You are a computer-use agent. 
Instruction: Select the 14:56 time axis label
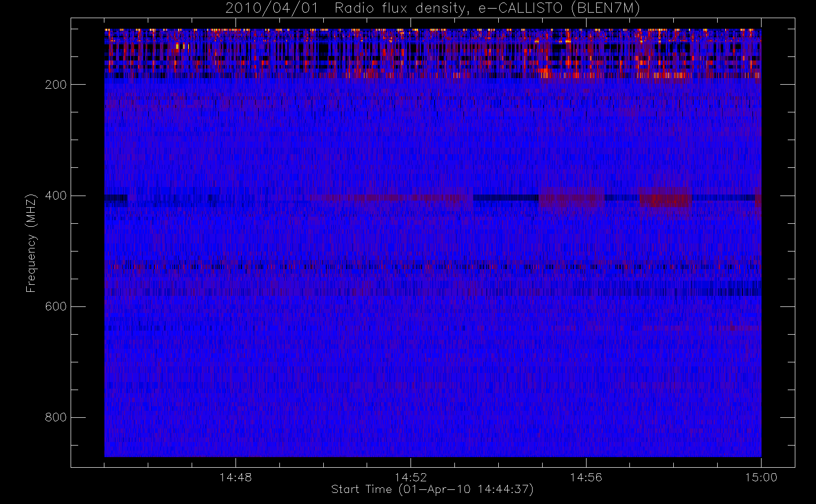(x=586, y=477)
